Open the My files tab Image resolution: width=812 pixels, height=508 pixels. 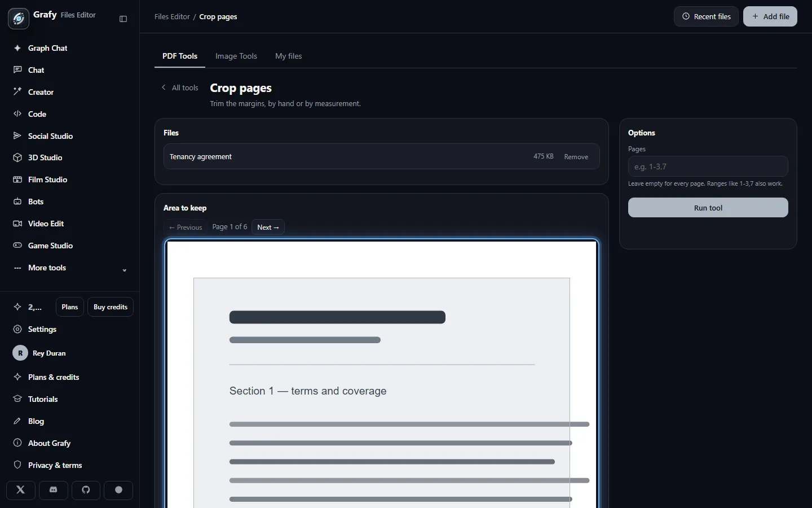pyautogui.click(x=289, y=56)
